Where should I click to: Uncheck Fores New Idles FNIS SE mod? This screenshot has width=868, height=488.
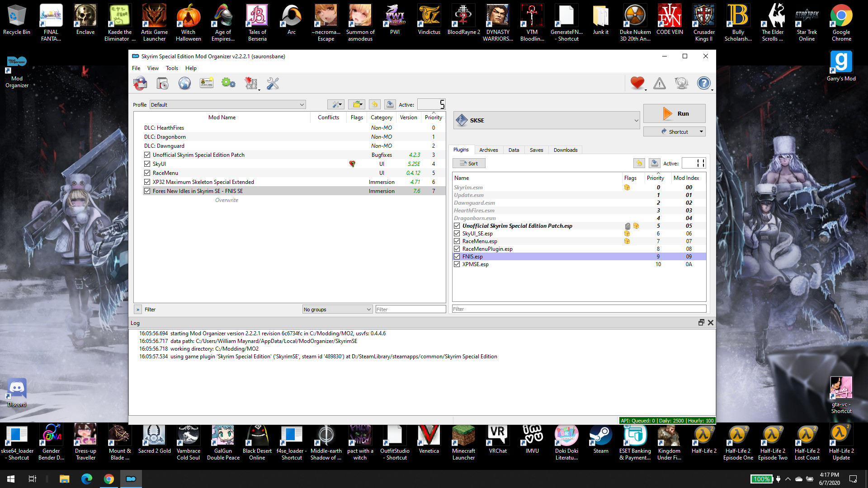click(x=147, y=191)
